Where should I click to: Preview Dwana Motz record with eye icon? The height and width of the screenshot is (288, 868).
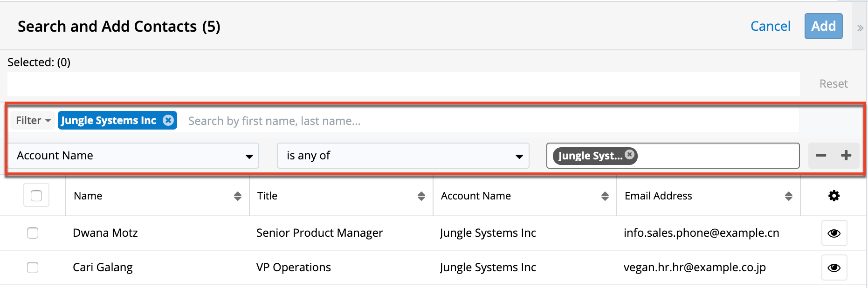point(834,233)
